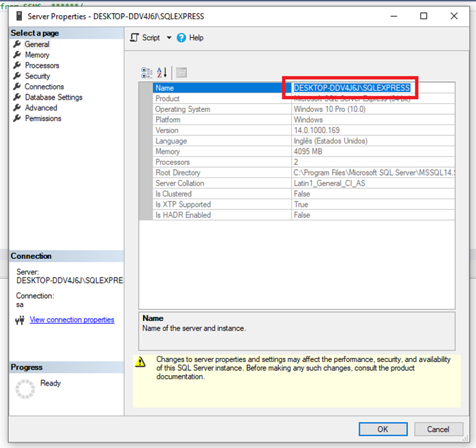Open the Permissions page
Image resolution: width=476 pixels, height=448 pixels.
pos(43,118)
